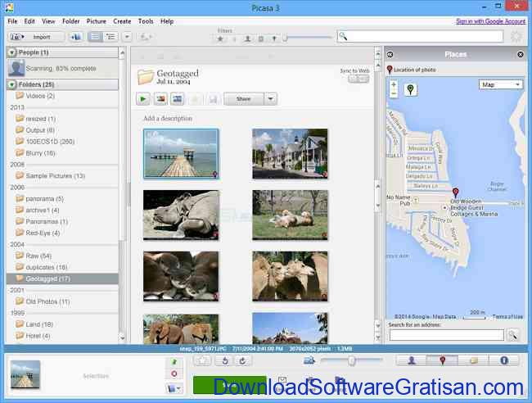Open the Create menu
532x403 pixels.
(122, 21)
